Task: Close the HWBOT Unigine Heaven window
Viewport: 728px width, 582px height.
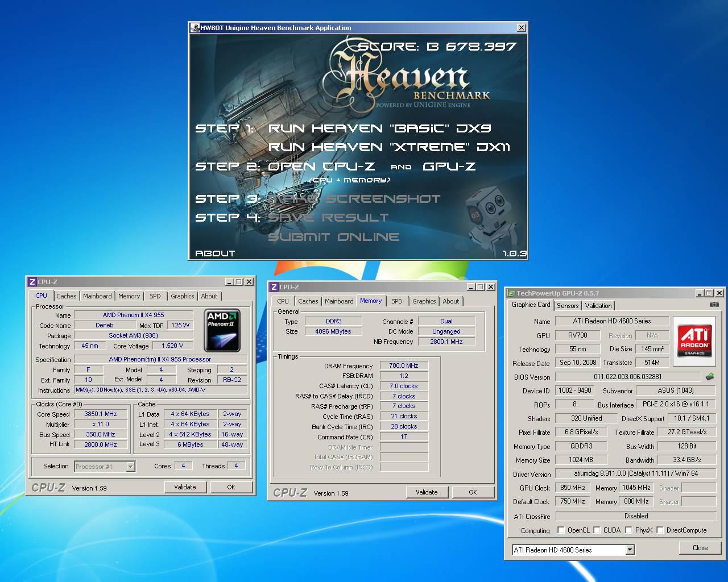Action: coord(521,27)
